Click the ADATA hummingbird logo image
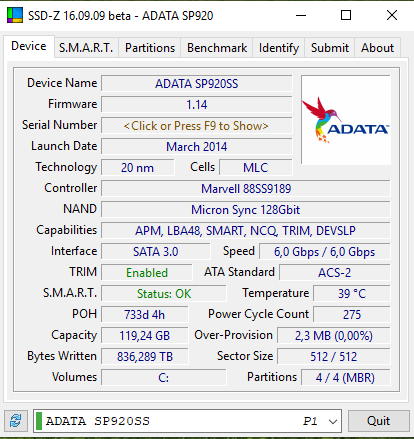 pos(346,120)
